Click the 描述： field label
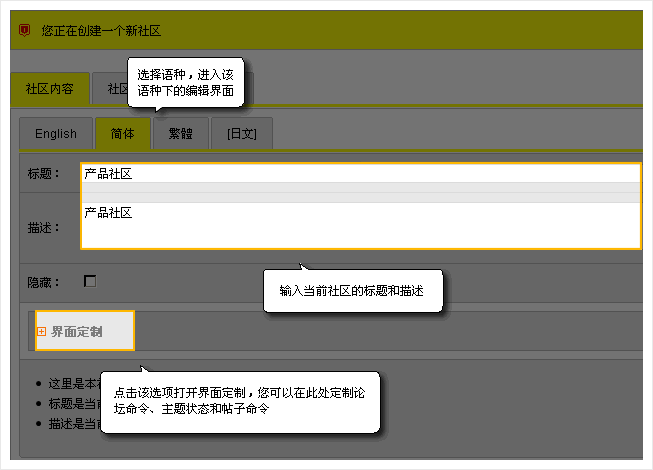The width and height of the screenshot is (653, 470). coord(44,227)
